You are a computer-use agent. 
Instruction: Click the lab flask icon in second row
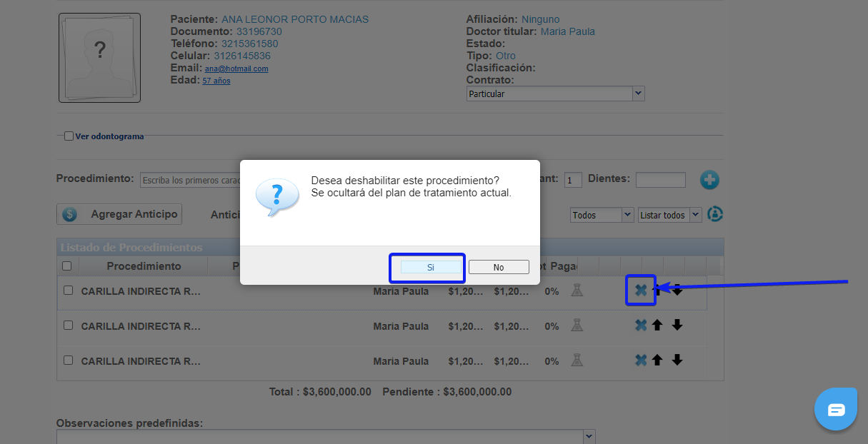pyautogui.click(x=577, y=325)
